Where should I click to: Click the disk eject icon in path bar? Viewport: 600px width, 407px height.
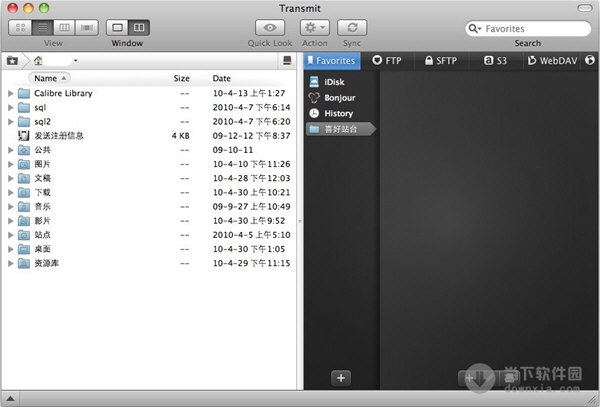click(287, 60)
